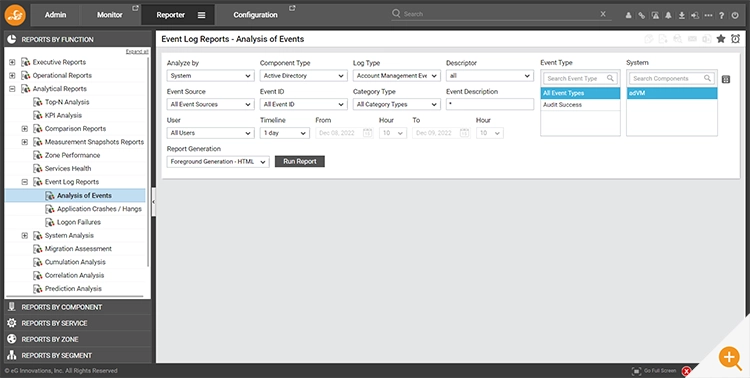Click the Event Description input field
This screenshot has height=378, width=750.
click(x=490, y=104)
